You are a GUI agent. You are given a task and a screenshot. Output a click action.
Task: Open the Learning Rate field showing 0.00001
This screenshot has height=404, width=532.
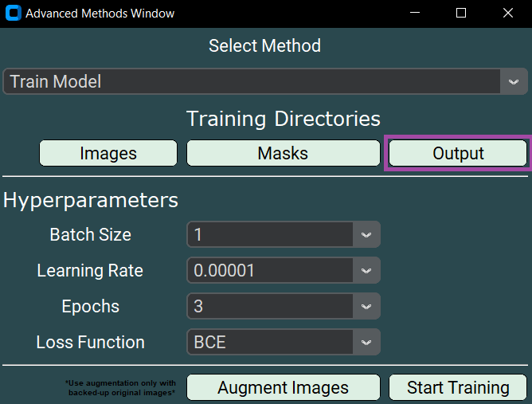tap(271, 271)
